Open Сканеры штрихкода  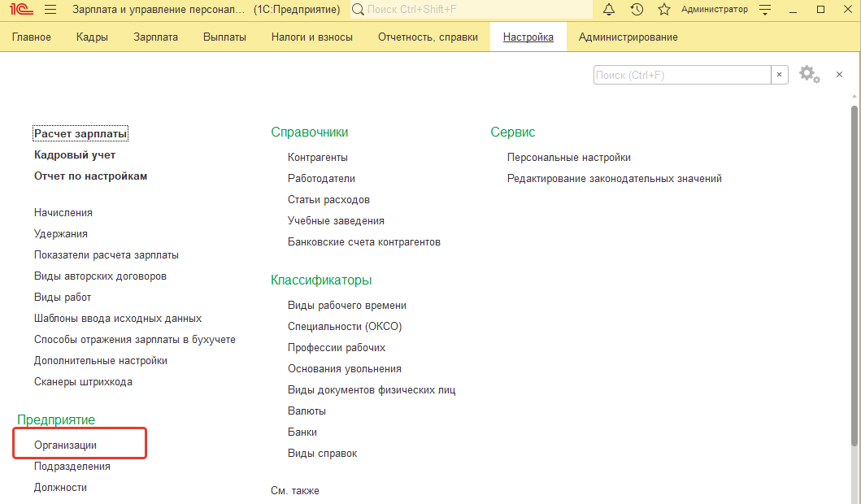coord(83,381)
